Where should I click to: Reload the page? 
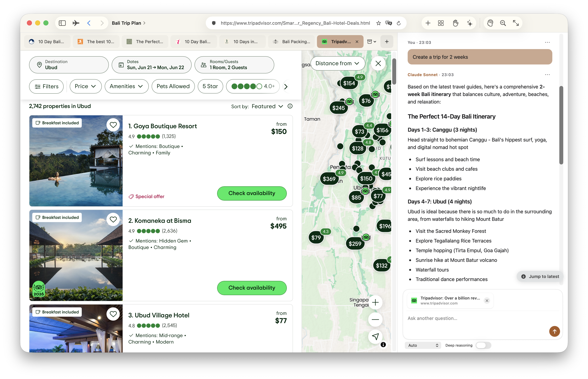(399, 23)
